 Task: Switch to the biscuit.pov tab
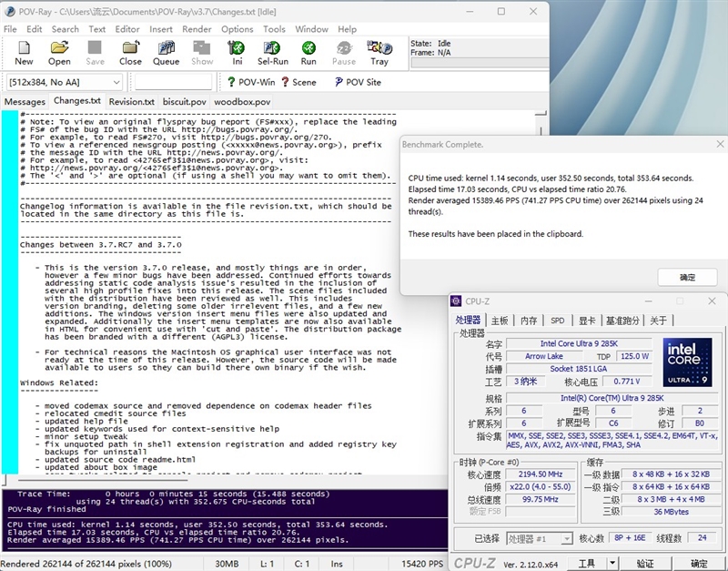click(x=184, y=102)
